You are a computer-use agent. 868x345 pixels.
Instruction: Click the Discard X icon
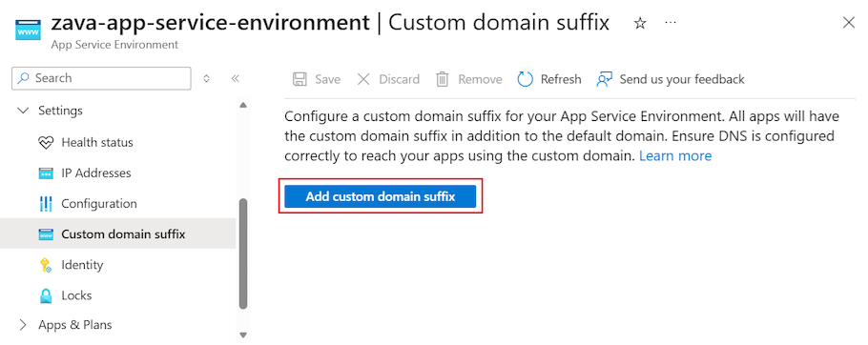[363, 79]
